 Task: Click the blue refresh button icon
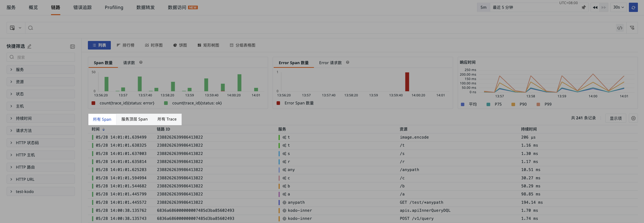(x=633, y=8)
